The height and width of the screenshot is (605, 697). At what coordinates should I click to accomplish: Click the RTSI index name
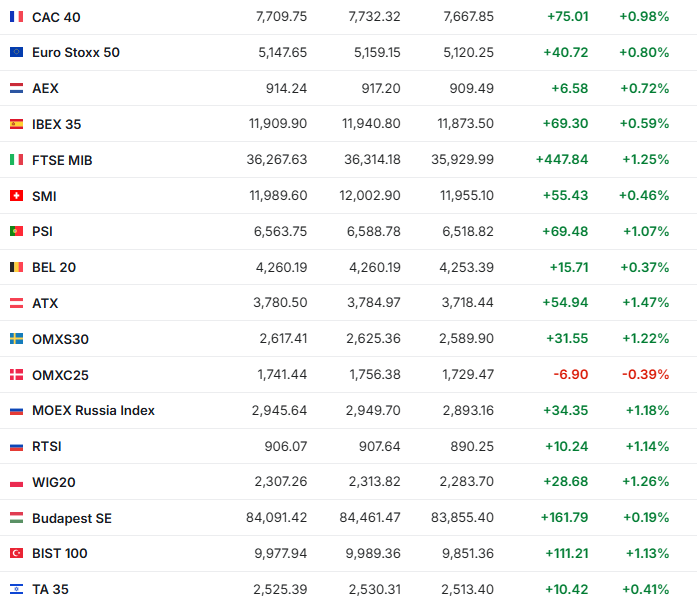pyautogui.click(x=48, y=446)
